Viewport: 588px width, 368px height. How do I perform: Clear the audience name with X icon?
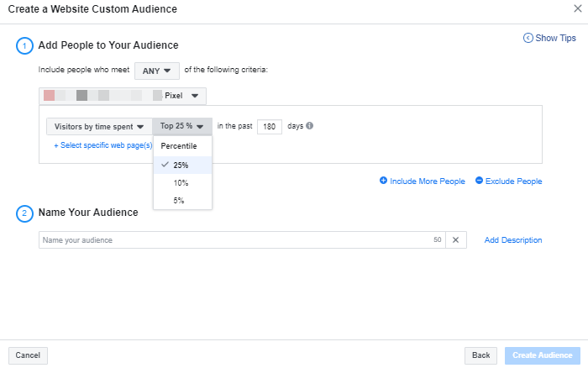(455, 240)
